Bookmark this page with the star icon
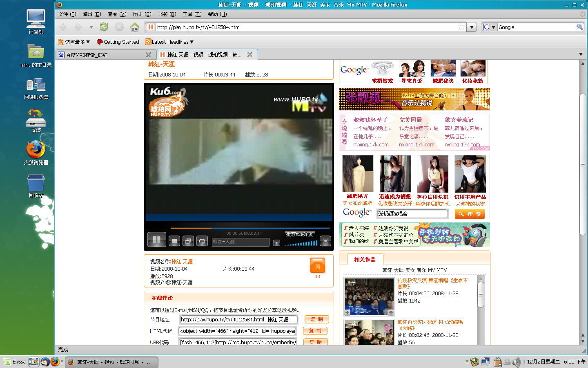Viewport: 588px width, 368px height. click(461, 27)
